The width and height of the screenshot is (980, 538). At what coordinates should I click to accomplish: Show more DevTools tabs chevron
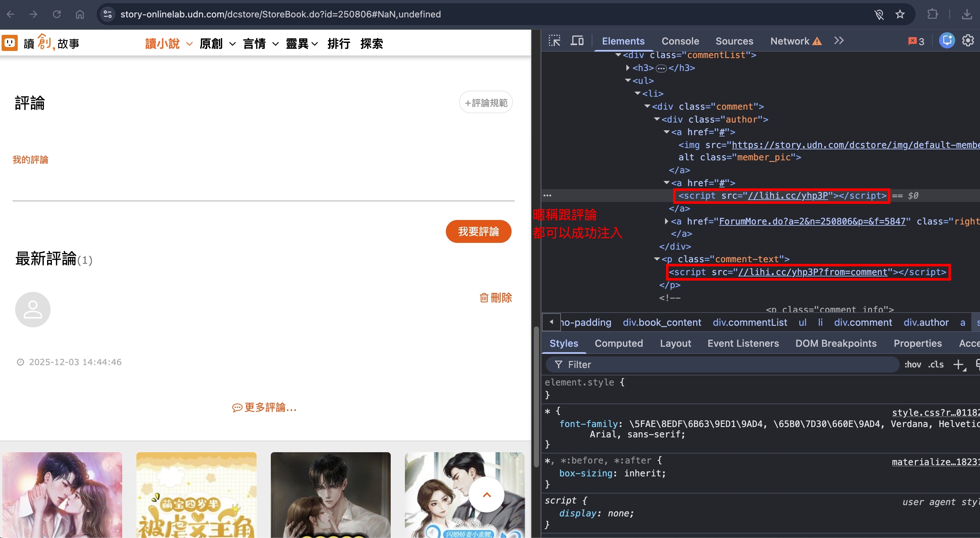point(839,40)
